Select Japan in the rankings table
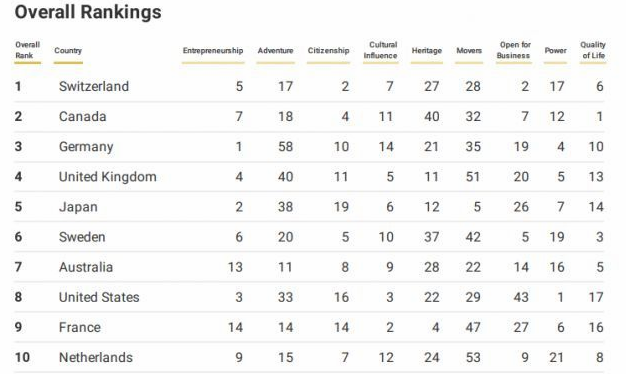 (x=78, y=207)
